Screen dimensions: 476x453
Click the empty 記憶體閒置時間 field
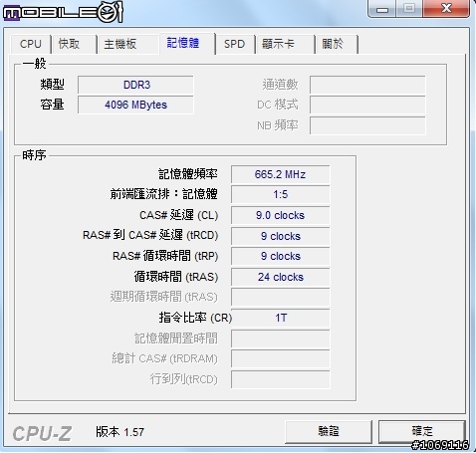281,339
